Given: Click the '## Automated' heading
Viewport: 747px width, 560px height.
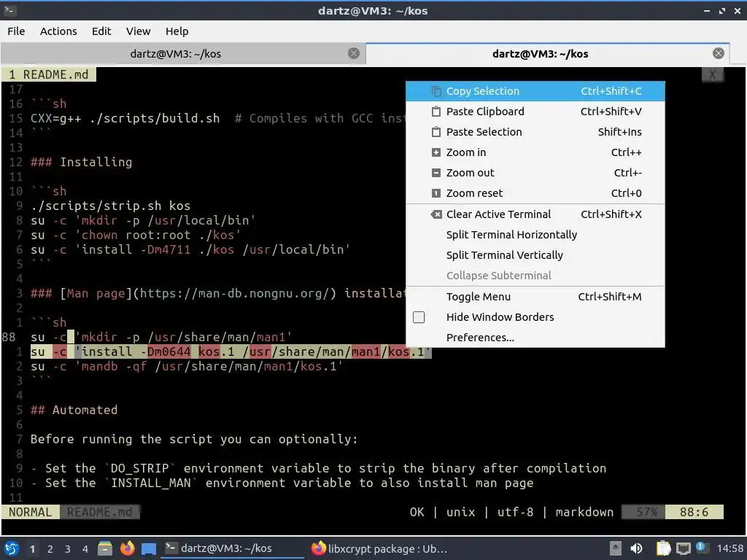Looking at the screenshot, I should (x=74, y=410).
